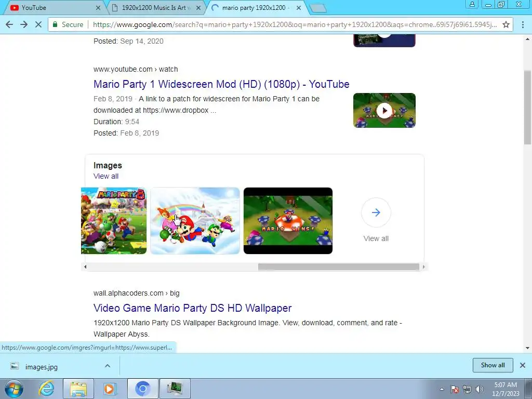This screenshot has height=399, width=532.
Task: Open the Chrome three-dot menu
Action: tap(523, 24)
